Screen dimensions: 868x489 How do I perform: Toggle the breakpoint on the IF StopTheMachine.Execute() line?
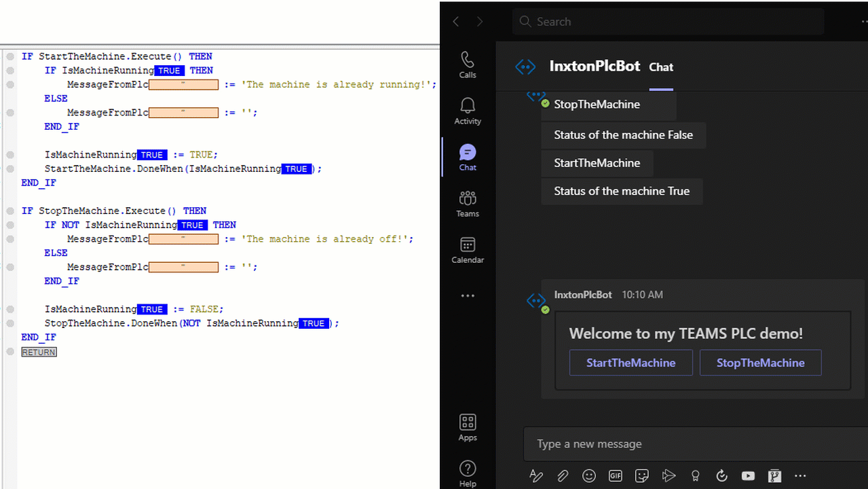tap(10, 211)
